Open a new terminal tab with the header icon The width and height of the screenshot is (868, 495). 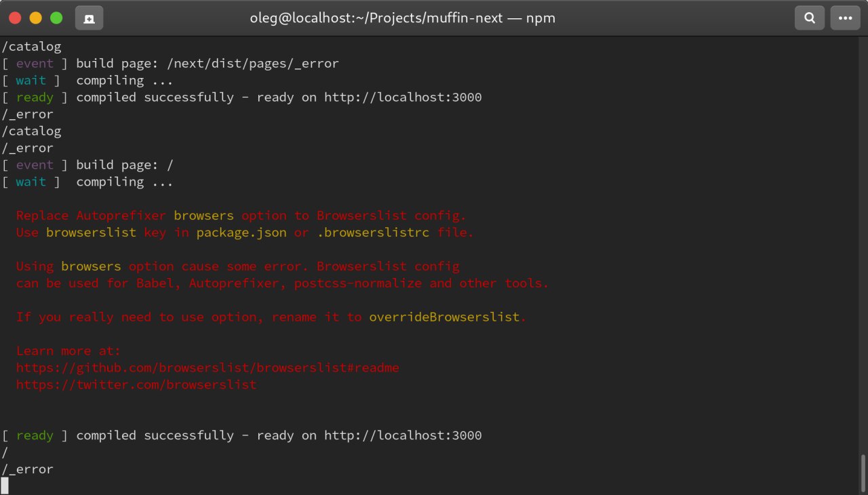click(x=89, y=18)
